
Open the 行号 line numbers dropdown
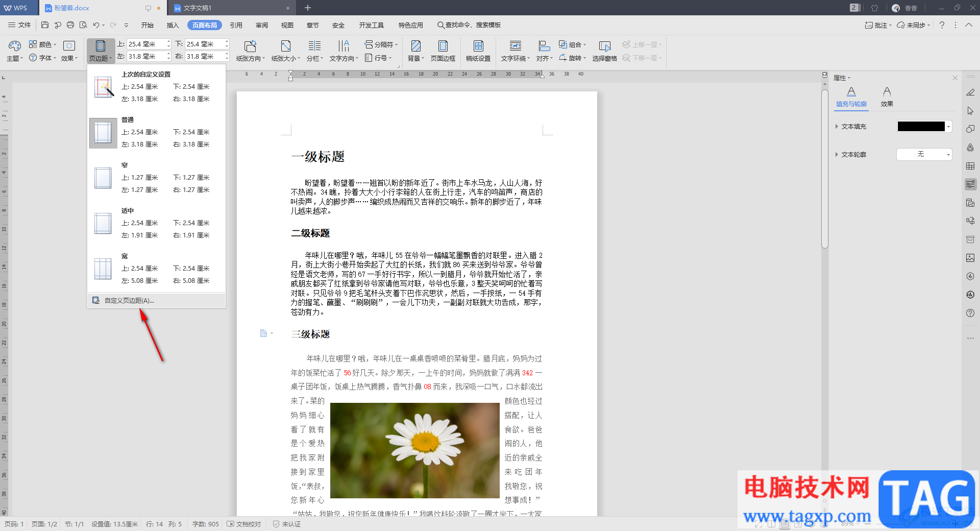click(x=378, y=58)
